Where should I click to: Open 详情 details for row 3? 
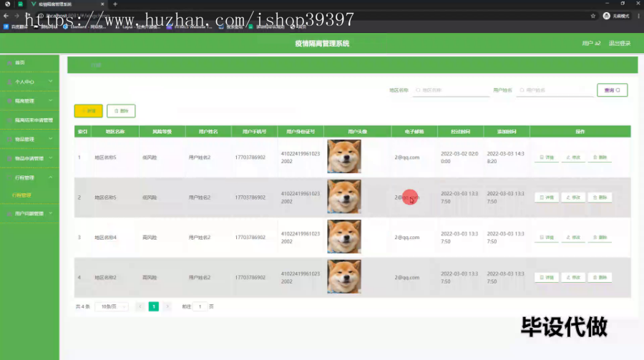pyautogui.click(x=547, y=238)
